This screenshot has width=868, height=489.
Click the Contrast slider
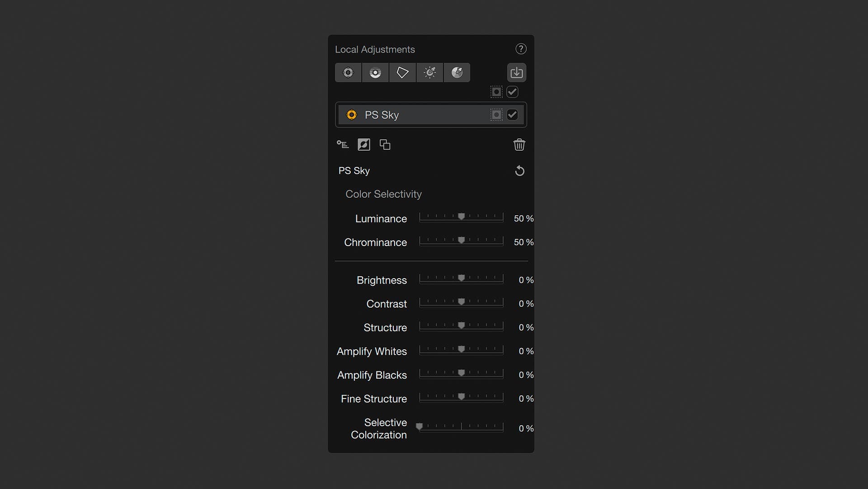click(461, 303)
